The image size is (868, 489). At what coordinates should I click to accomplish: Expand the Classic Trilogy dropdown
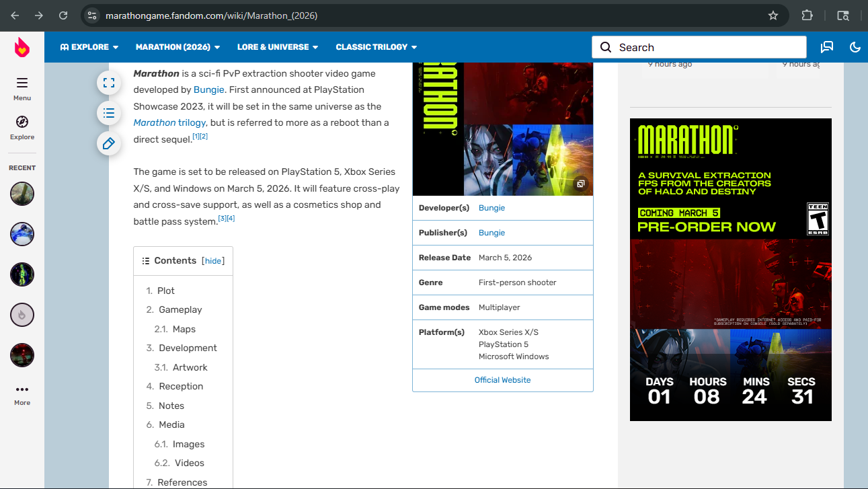pyautogui.click(x=376, y=47)
